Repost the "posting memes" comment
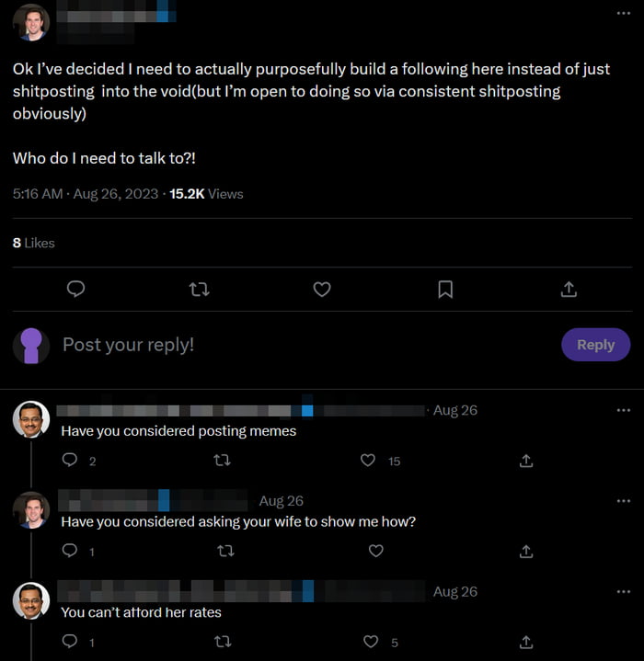The width and height of the screenshot is (644, 661). coord(221,461)
